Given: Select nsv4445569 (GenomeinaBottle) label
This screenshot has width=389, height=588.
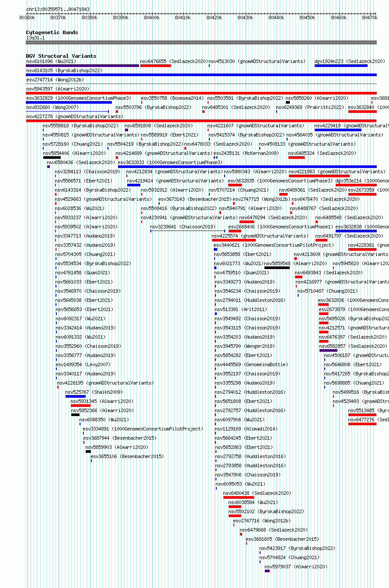Looking at the screenshot, I should point(252,364).
